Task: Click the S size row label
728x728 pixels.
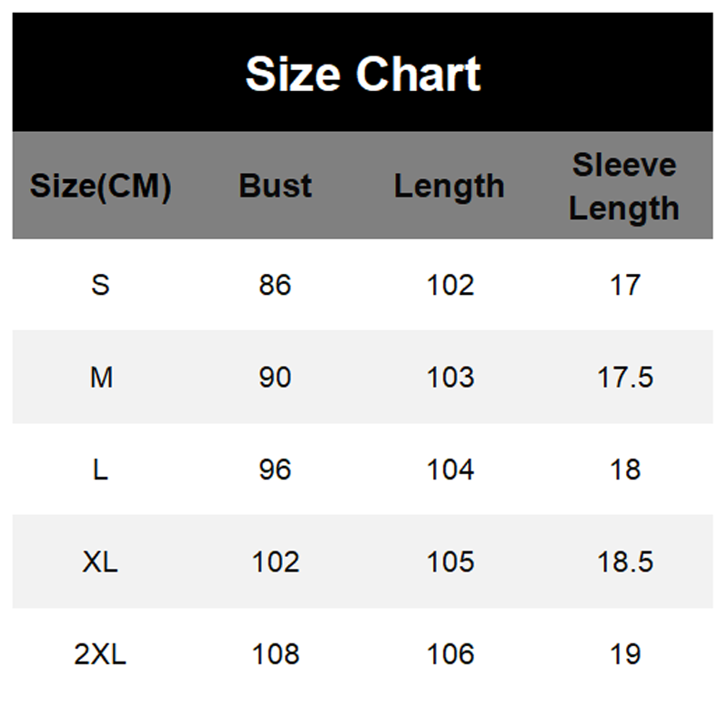Action: tap(100, 286)
